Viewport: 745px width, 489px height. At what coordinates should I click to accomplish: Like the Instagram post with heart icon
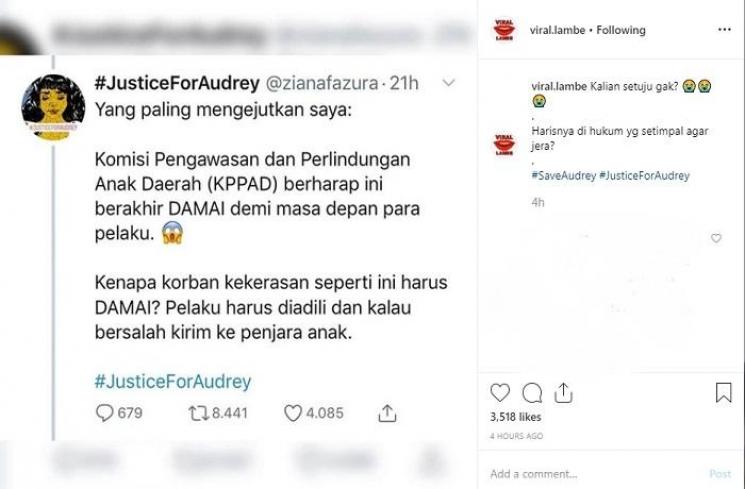(500, 393)
